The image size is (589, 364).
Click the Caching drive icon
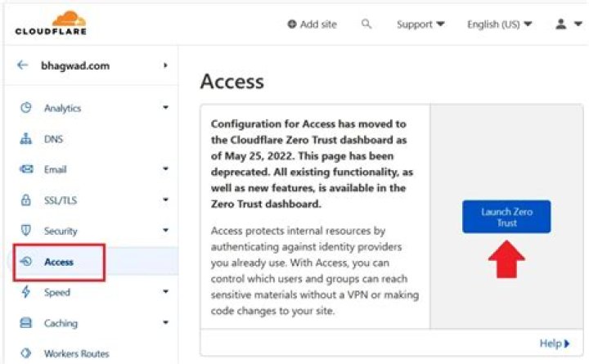[x=25, y=323]
